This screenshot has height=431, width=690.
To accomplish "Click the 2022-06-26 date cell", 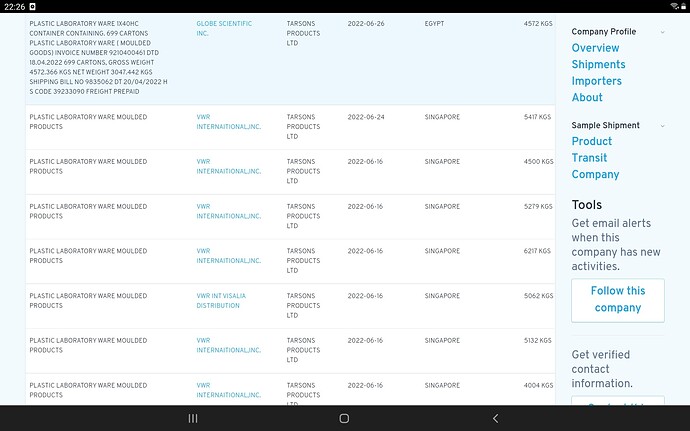I will pos(366,23).
